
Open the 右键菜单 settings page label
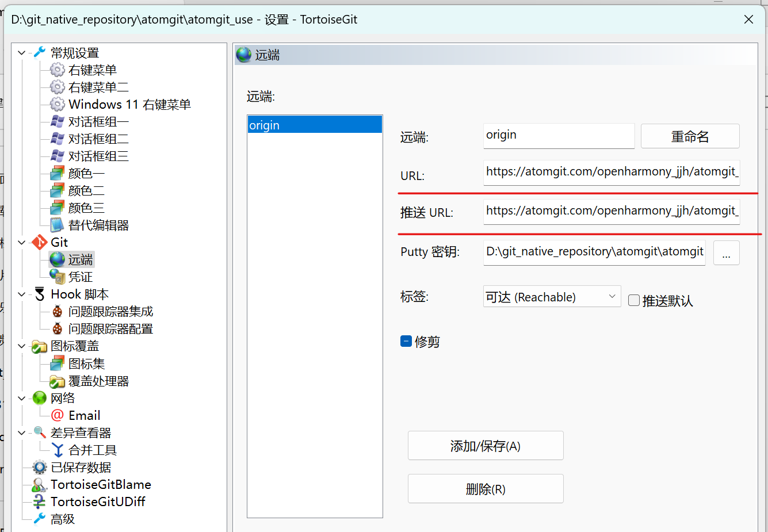[93, 70]
